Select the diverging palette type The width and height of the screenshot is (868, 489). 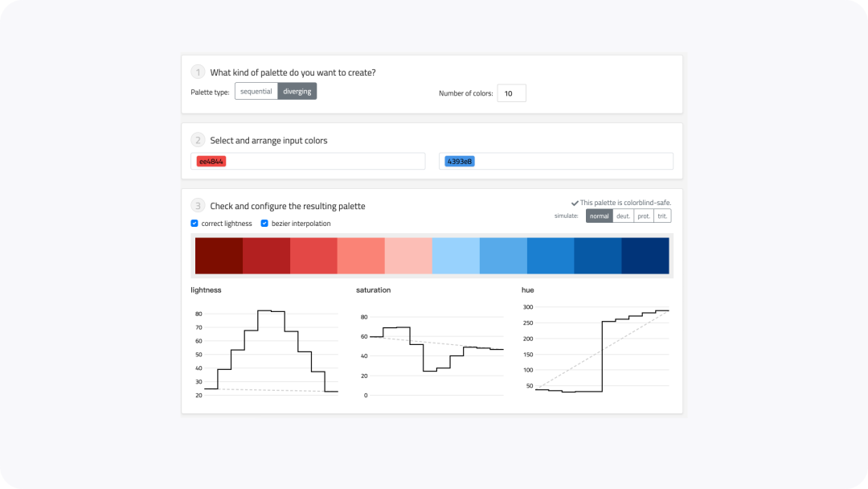coord(297,92)
